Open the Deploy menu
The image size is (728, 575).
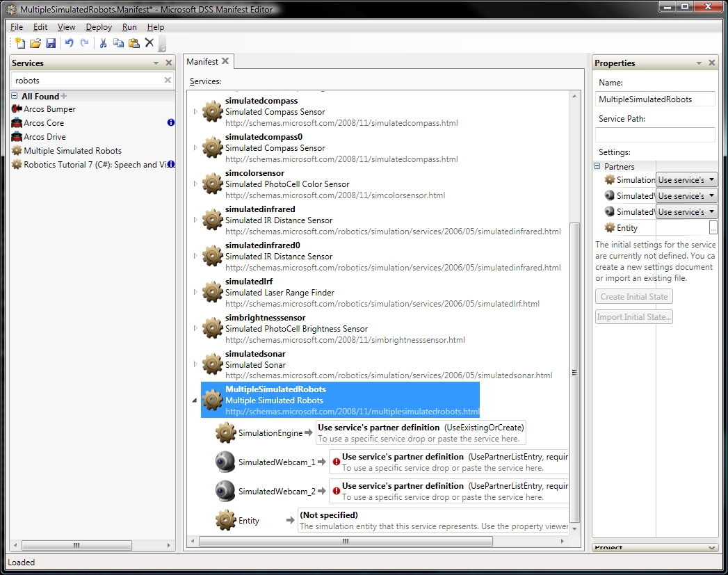pos(99,27)
